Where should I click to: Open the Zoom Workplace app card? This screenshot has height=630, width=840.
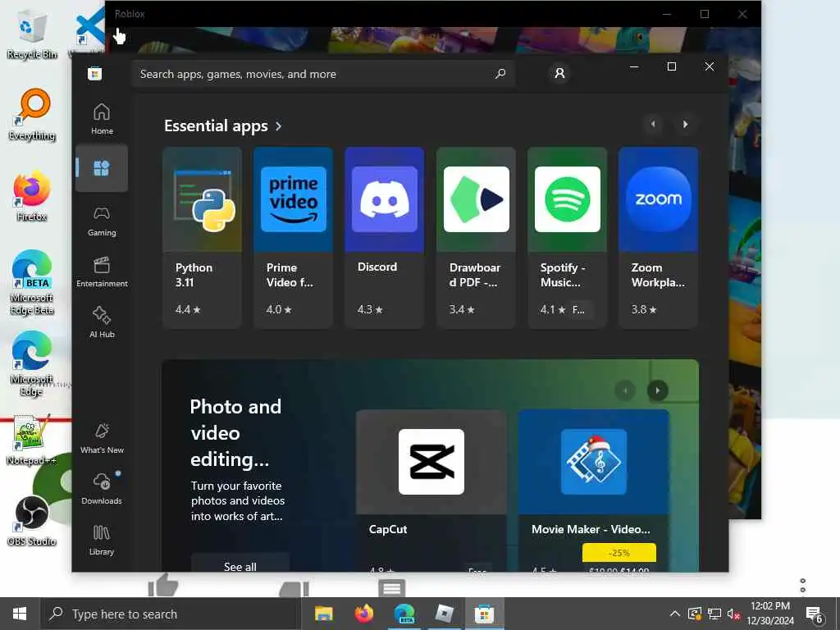click(658, 237)
